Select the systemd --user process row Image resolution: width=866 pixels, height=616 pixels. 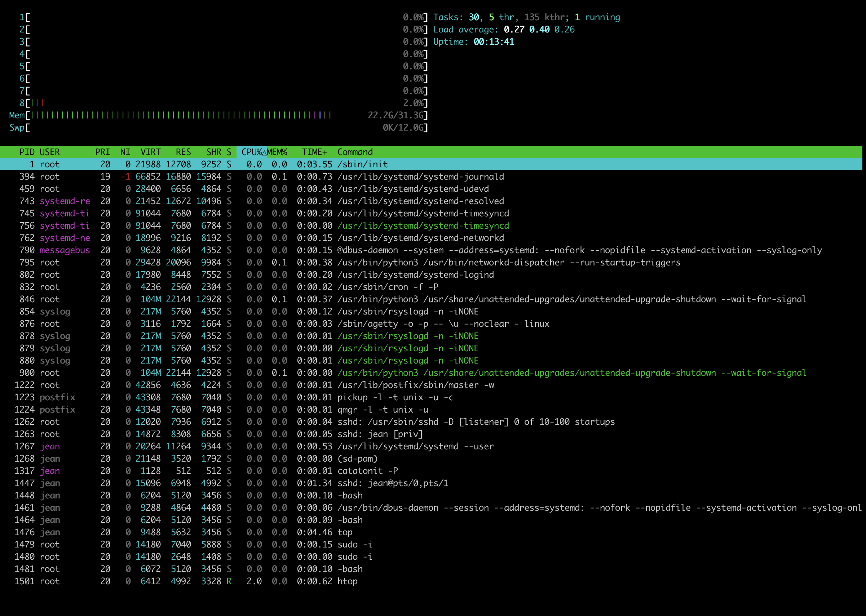point(431,446)
